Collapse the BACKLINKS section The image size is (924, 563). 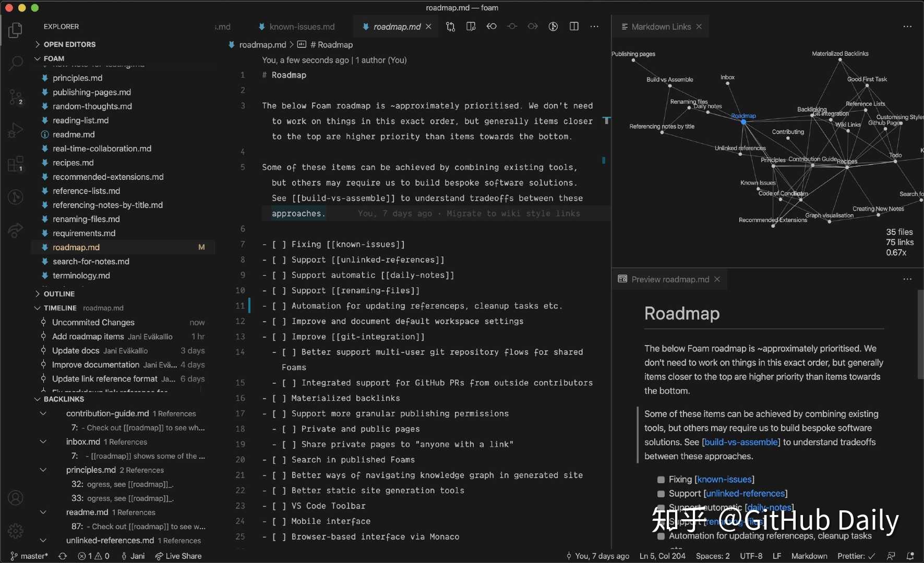click(38, 399)
